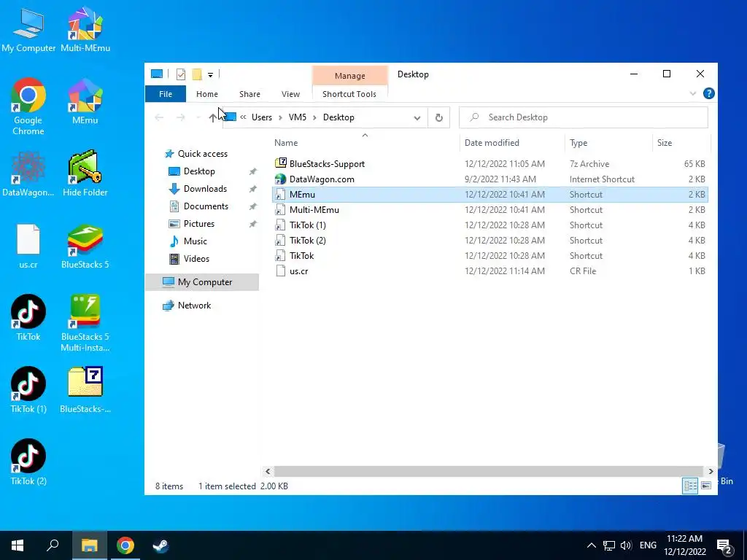The height and width of the screenshot is (560, 747).
Task: Switch to Home ribbon tab
Action: [206, 94]
